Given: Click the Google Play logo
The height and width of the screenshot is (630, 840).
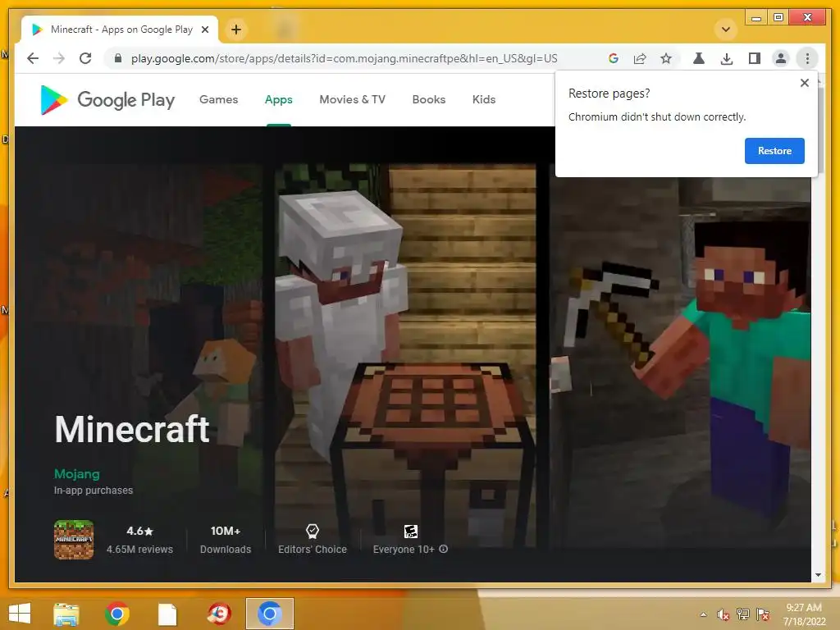Looking at the screenshot, I should click(107, 99).
